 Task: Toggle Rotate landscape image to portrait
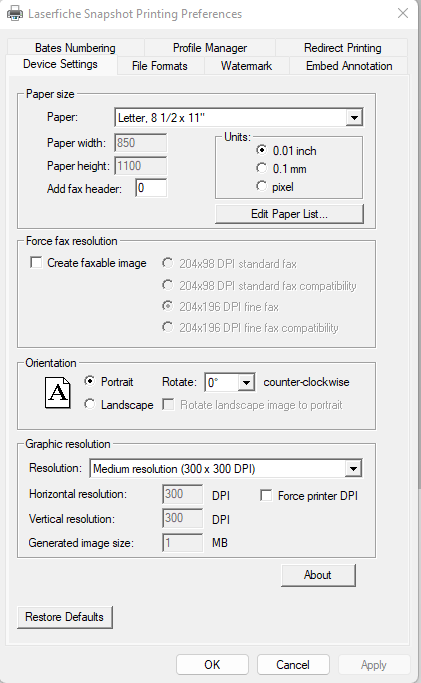coord(253,405)
